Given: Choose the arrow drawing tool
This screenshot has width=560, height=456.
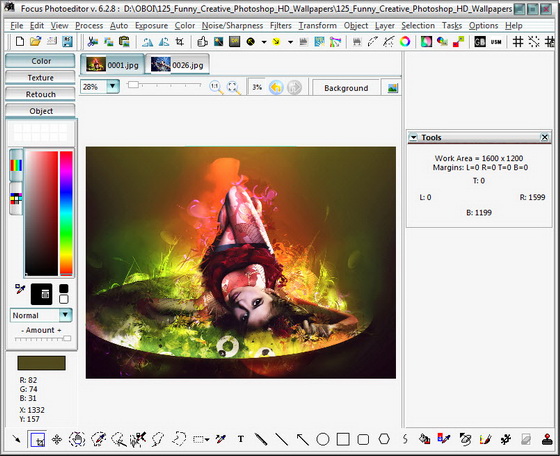Looking at the screenshot, I should [x=302, y=439].
